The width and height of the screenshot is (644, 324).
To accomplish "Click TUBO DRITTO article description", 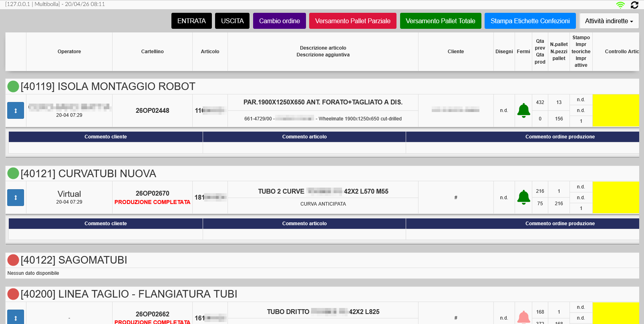I will click(323, 312).
